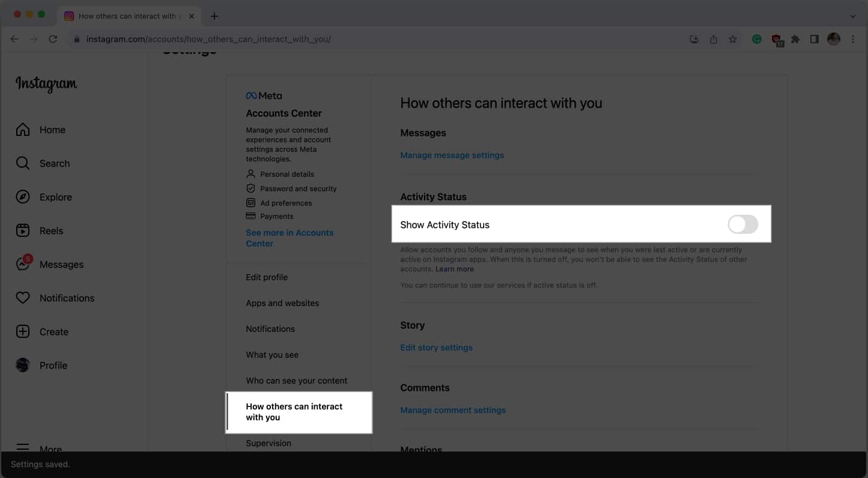Open Manage message settings link
Screen dimensions: 868x478
(452, 155)
